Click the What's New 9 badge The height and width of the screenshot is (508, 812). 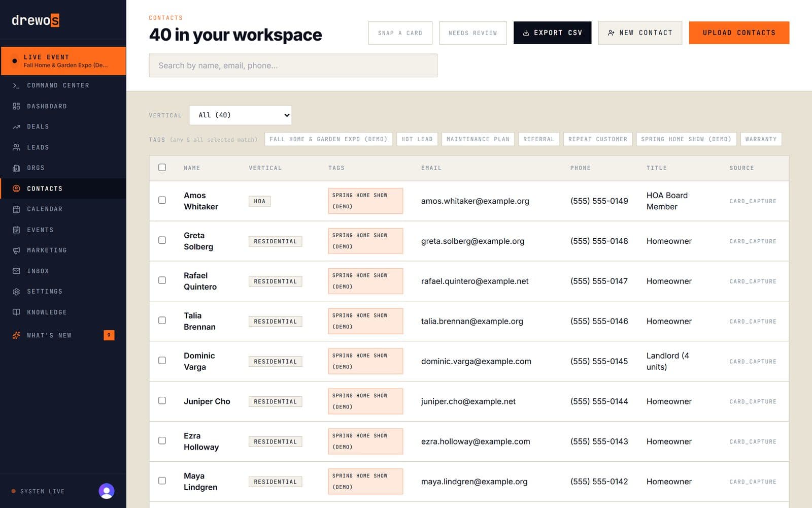pos(109,335)
